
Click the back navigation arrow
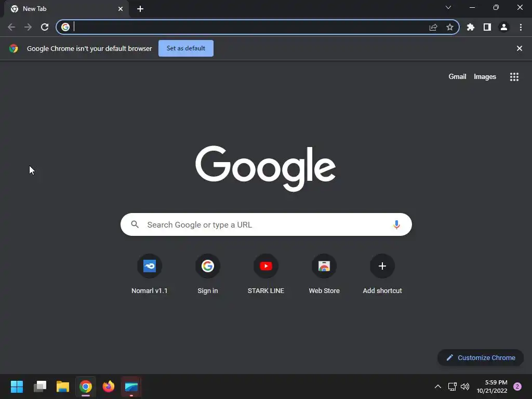pos(11,27)
